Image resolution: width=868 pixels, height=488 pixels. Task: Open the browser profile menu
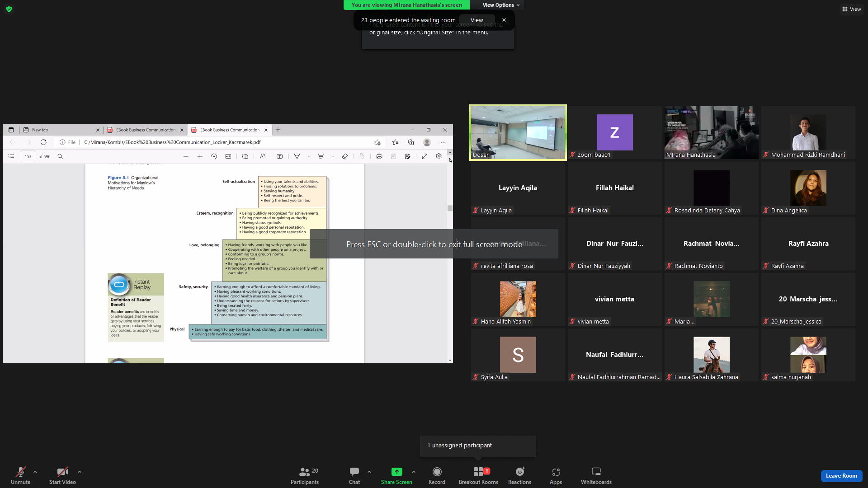click(x=427, y=142)
